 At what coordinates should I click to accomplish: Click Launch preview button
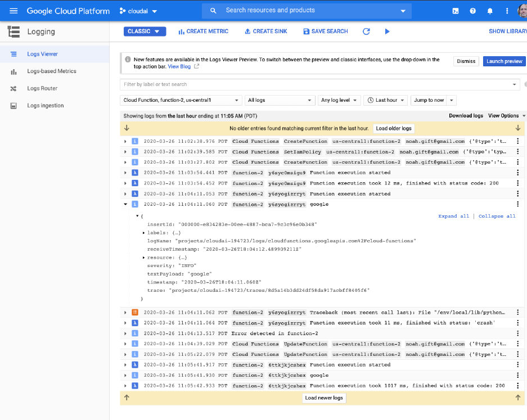coord(504,61)
